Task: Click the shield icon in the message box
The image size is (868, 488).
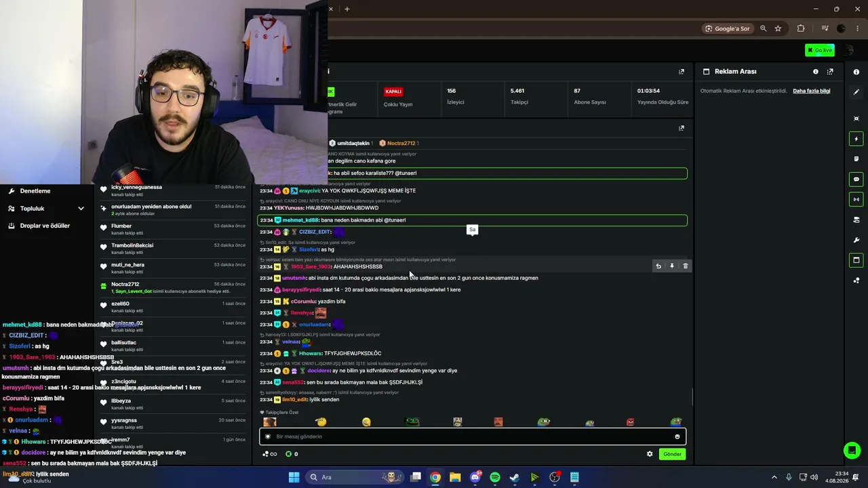Action: (268, 436)
